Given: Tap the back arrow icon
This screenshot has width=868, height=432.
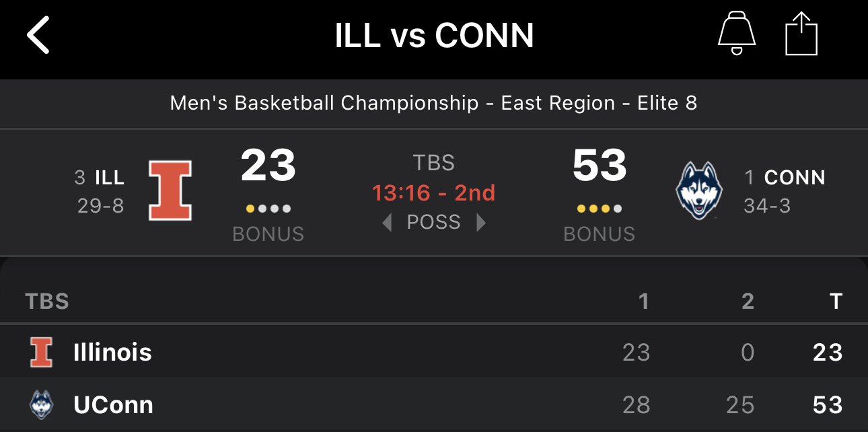Looking at the screenshot, I should point(38,36).
